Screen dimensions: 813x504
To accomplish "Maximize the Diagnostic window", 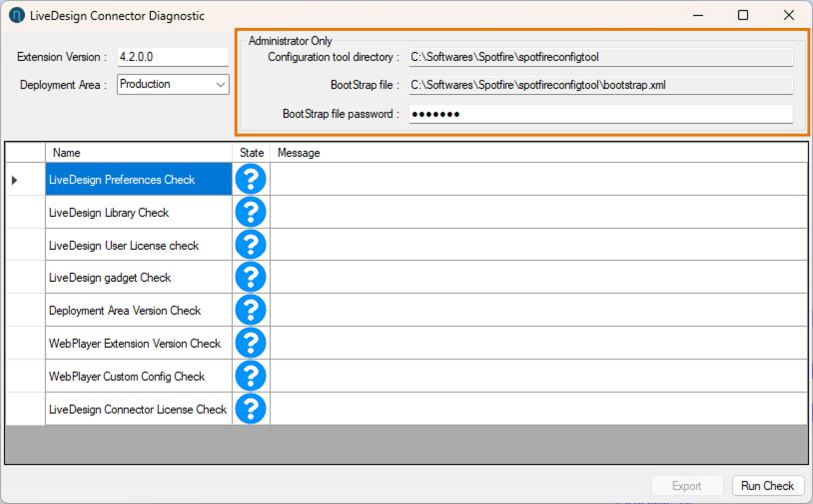I will (x=743, y=15).
